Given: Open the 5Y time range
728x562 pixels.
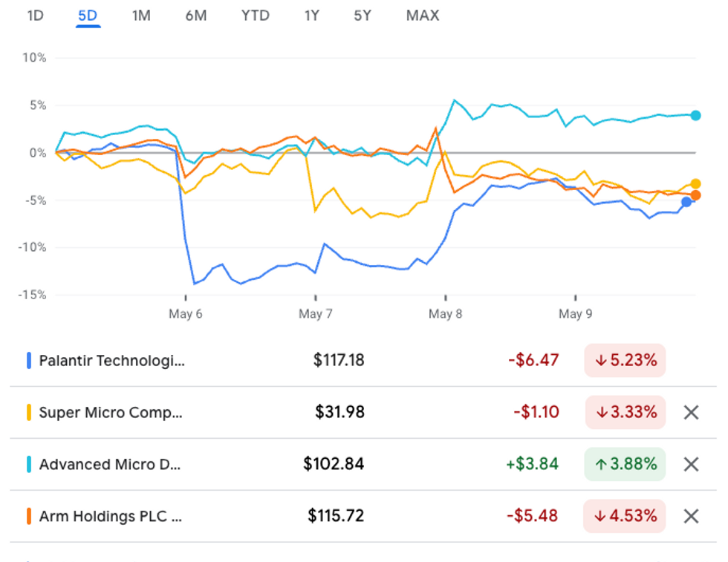Looking at the screenshot, I should tap(363, 15).
